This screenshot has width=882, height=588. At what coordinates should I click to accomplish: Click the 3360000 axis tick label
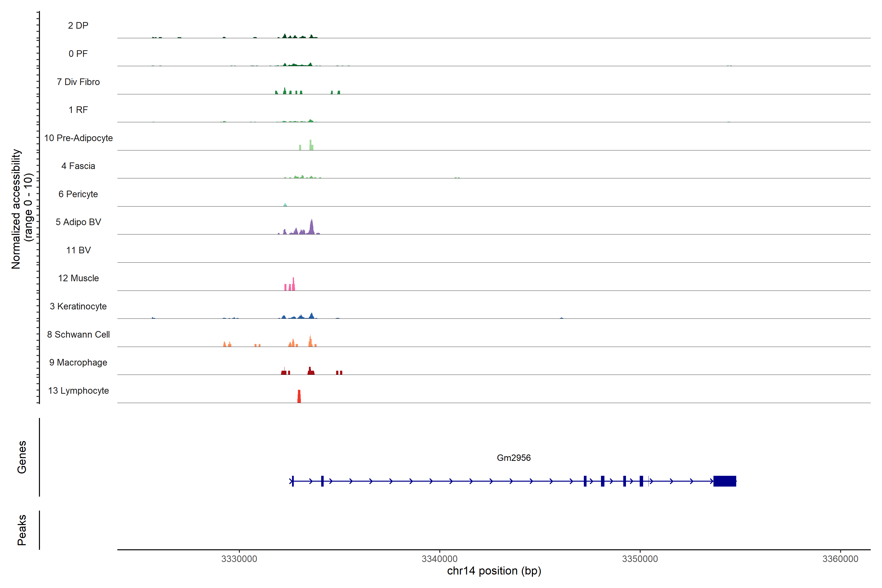click(x=840, y=559)
